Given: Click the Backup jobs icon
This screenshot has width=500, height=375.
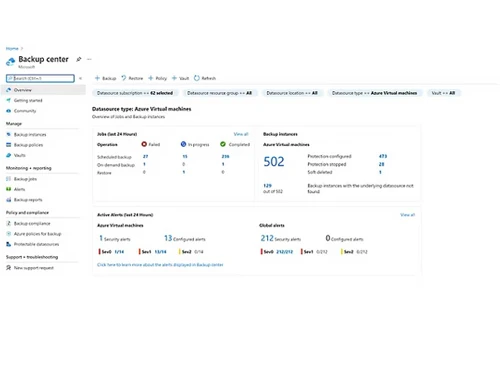Looking at the screenshot, I should [x=9, y=179].
